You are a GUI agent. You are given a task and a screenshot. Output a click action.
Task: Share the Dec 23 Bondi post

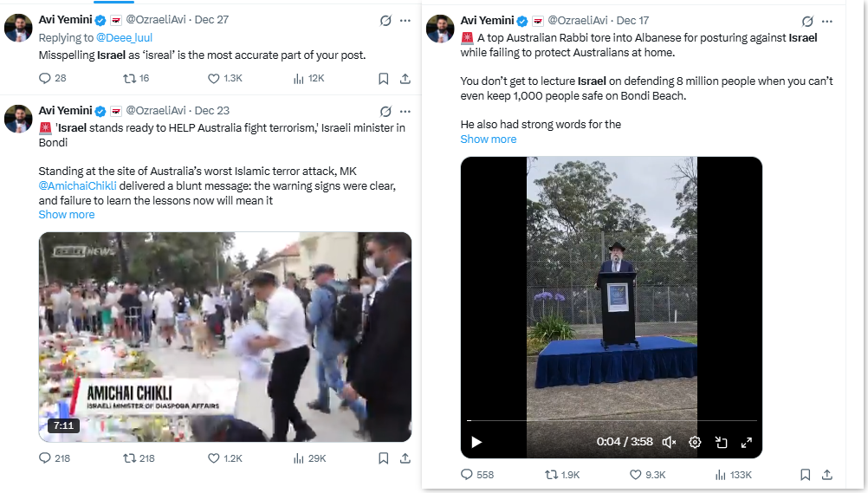[x=405, y=457]
